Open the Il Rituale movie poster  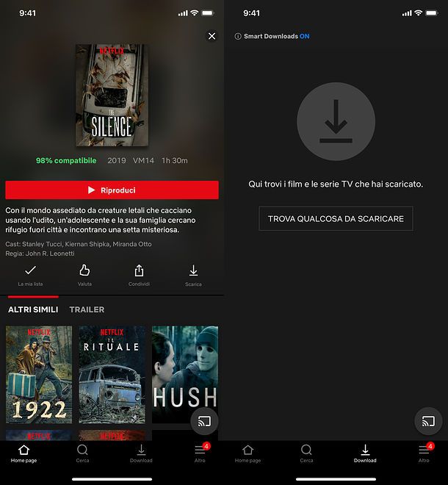(x=112, y=374)
